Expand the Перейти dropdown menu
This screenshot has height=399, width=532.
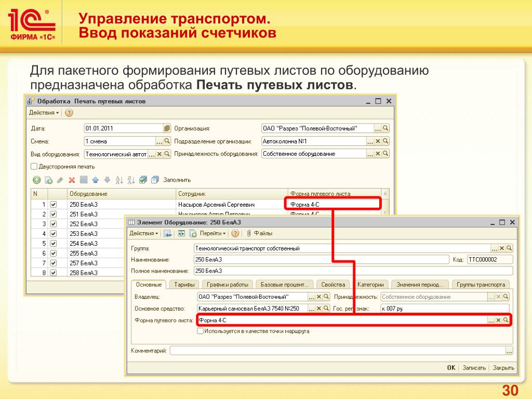(212, 233)
